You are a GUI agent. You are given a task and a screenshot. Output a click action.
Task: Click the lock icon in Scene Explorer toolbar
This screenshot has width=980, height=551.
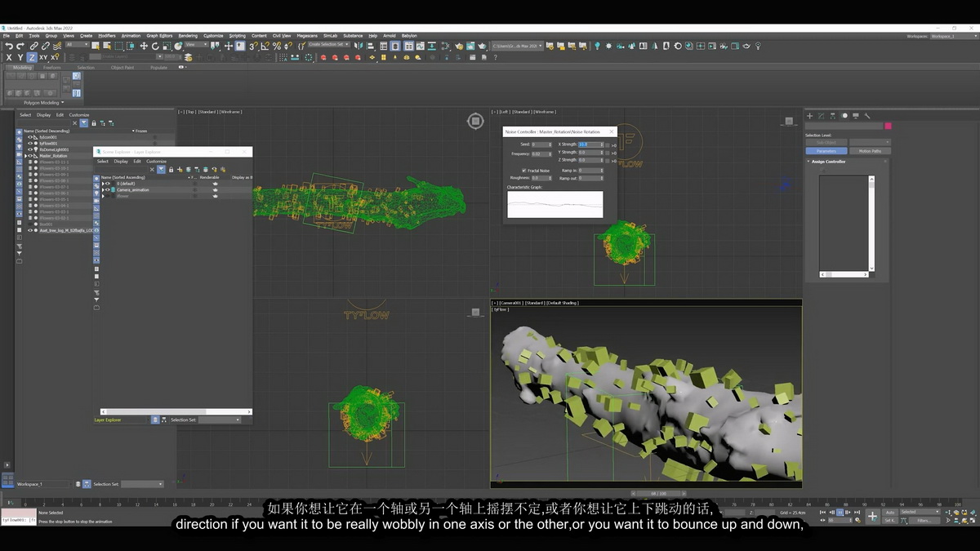click(x=94, y=123)
